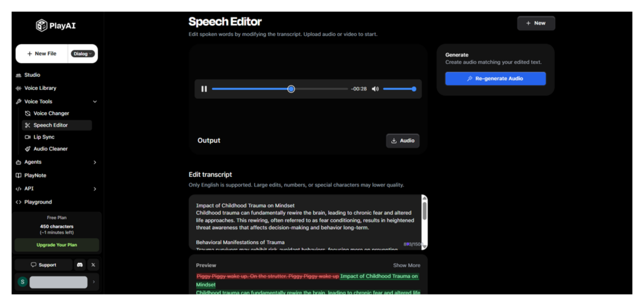Screen dimensions: 644x306
Task: Open PlayNote
Action: point(35,175)
